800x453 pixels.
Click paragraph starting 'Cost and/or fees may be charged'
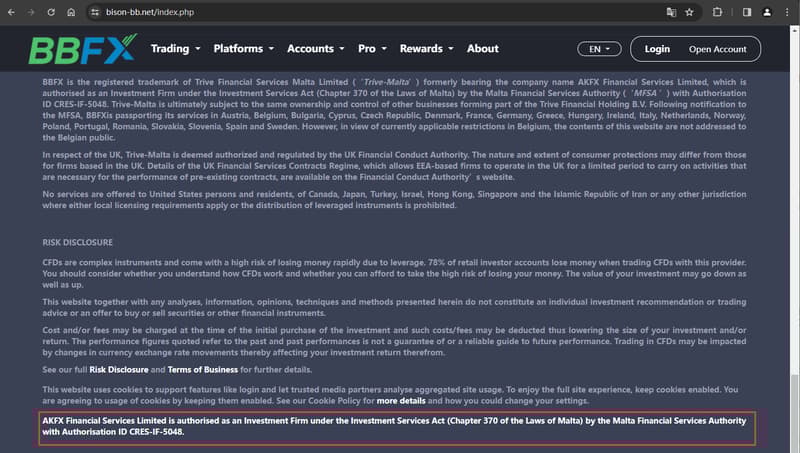394,341
